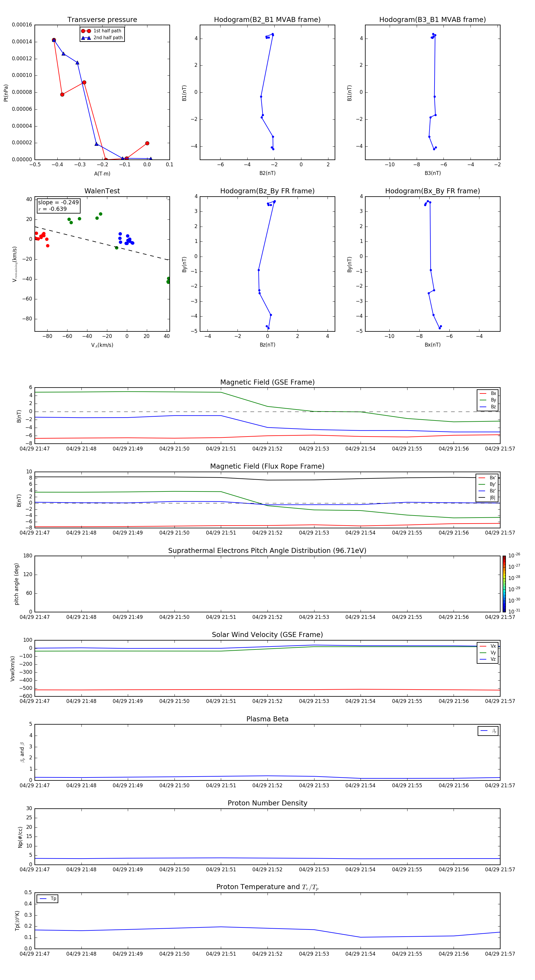Click the 10^-26 color bar label

click(514, 555)
